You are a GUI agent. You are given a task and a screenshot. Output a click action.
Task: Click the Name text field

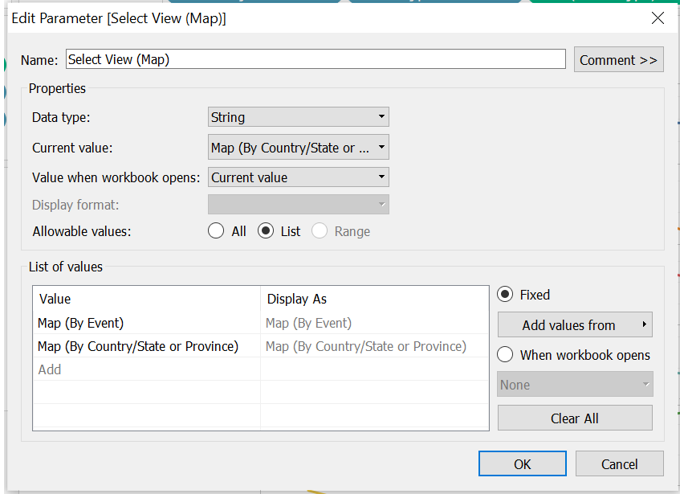315,60
